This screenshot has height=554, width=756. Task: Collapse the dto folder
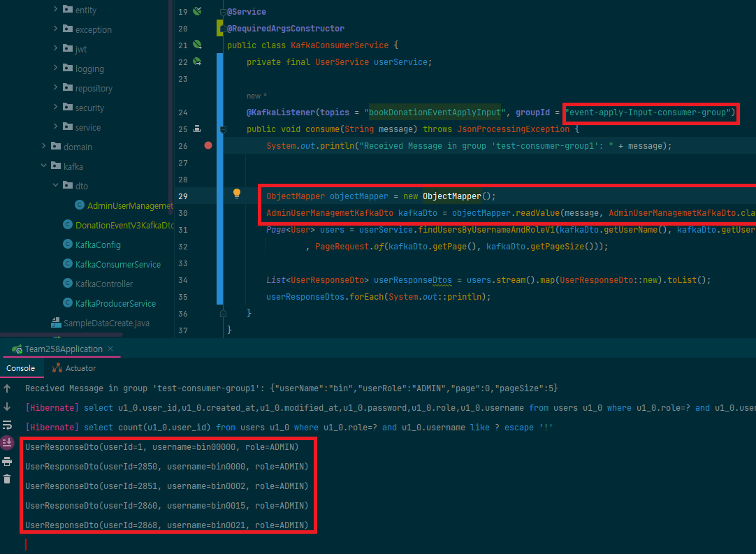pos(55,184)
